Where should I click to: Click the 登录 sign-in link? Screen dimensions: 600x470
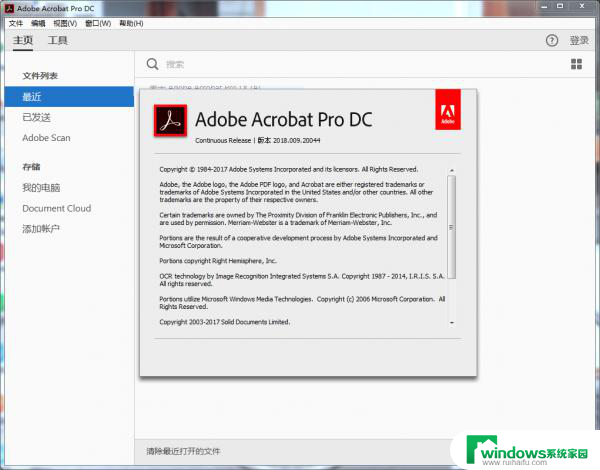tap(579, 40)
